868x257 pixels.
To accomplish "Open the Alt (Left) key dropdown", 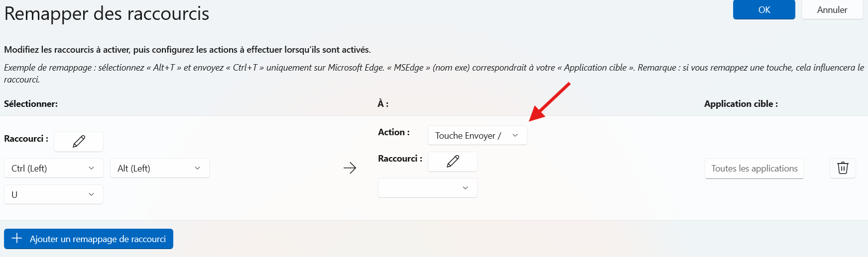I will point(160,168).
